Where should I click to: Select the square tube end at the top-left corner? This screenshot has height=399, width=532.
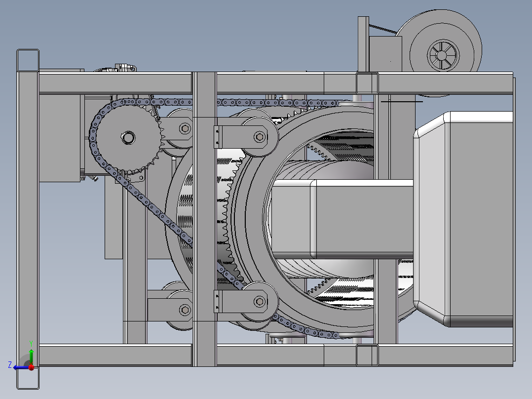(x=28, y=60)
